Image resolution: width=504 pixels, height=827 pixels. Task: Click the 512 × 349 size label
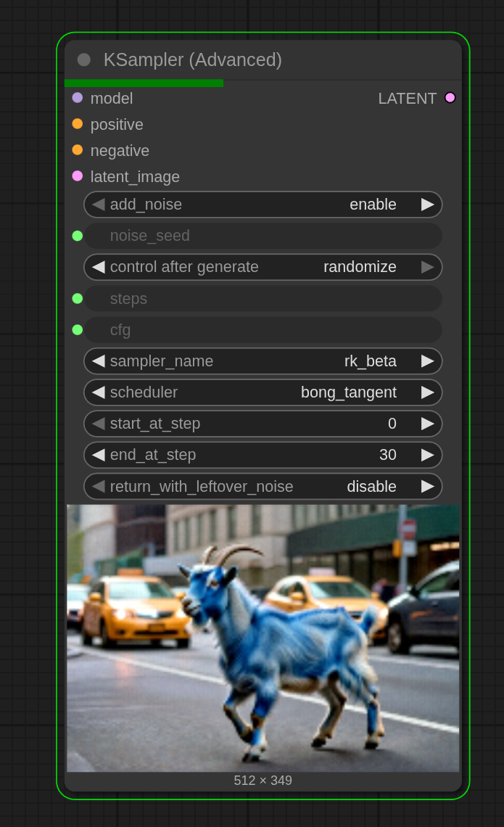click(x=263, y=781)
